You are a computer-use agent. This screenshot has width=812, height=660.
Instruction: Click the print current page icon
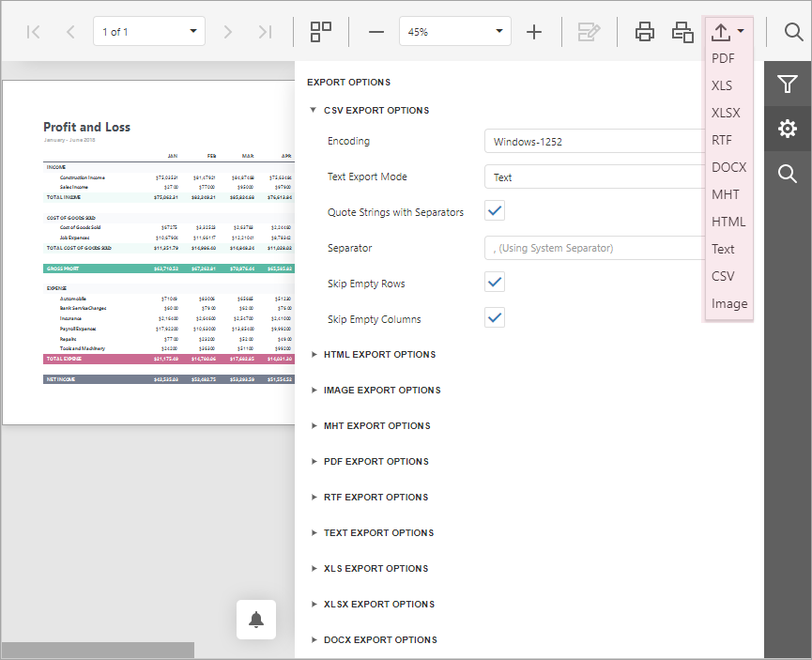(682, 31)
